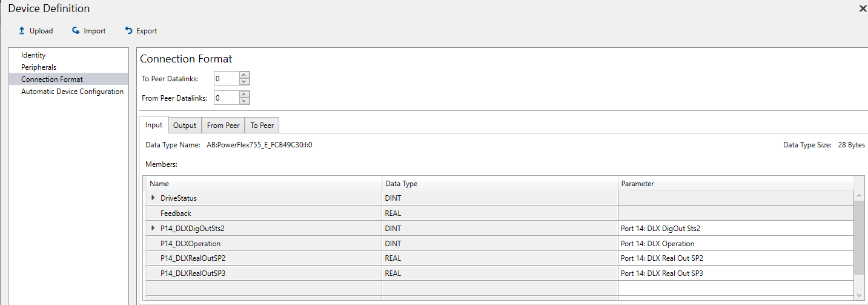868x305 pixels.
Task: Click the Upload arrow icon
Action: (22, 30)
